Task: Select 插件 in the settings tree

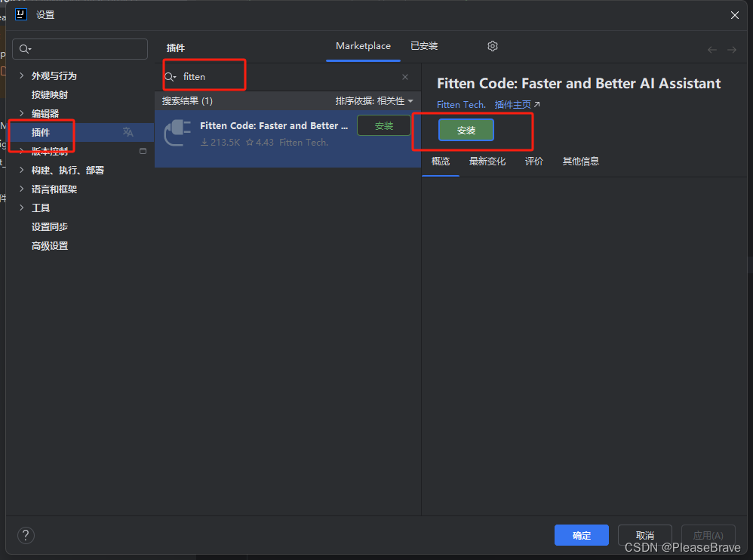Action: tap(41, 133)
